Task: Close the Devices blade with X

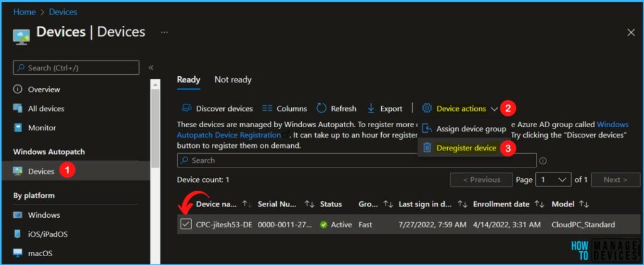Action: point(631,33)
